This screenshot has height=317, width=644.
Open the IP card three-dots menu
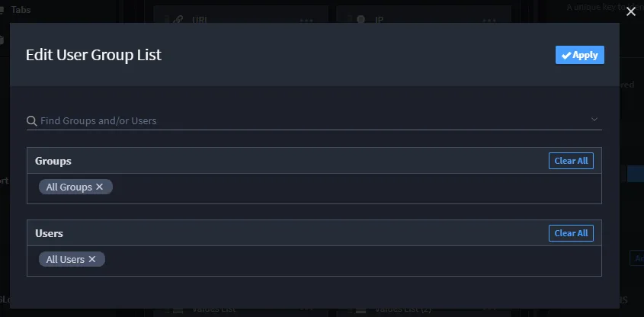489,20
